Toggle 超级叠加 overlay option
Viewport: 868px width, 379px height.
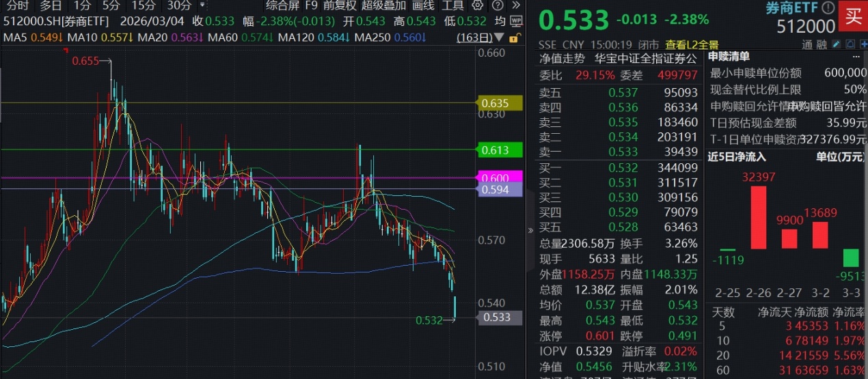pyautogui.click(x=383, y=5)
